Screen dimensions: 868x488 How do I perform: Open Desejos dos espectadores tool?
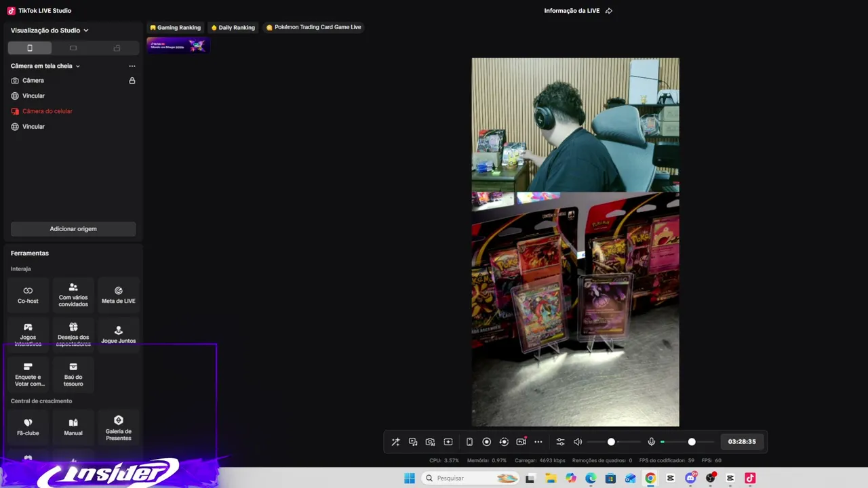(73, 334)
